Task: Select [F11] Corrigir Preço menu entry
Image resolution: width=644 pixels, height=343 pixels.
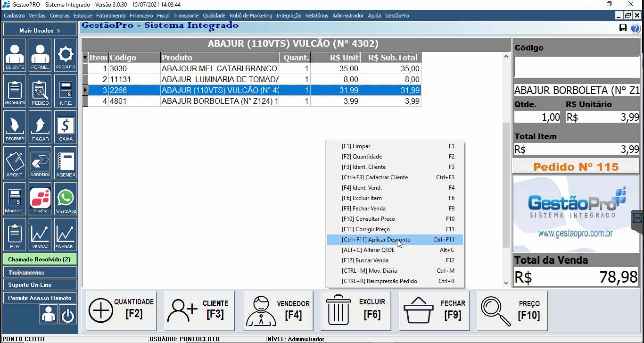Action: click(x=395, y=229)
